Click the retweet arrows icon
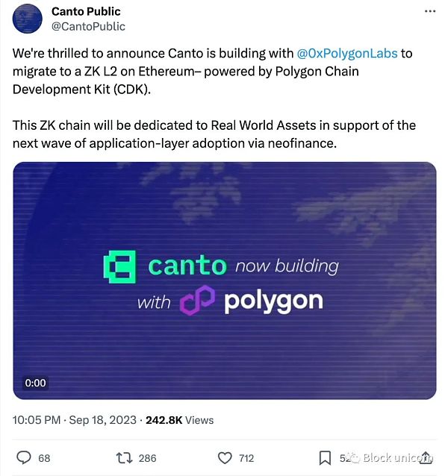The height and width of the screenshot is (476, 448). [x=125, y=457]
